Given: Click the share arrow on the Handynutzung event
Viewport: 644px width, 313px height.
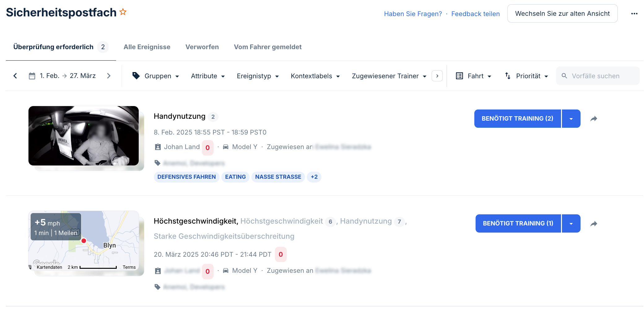Looking at the screenshot, I should pos(594,118).
